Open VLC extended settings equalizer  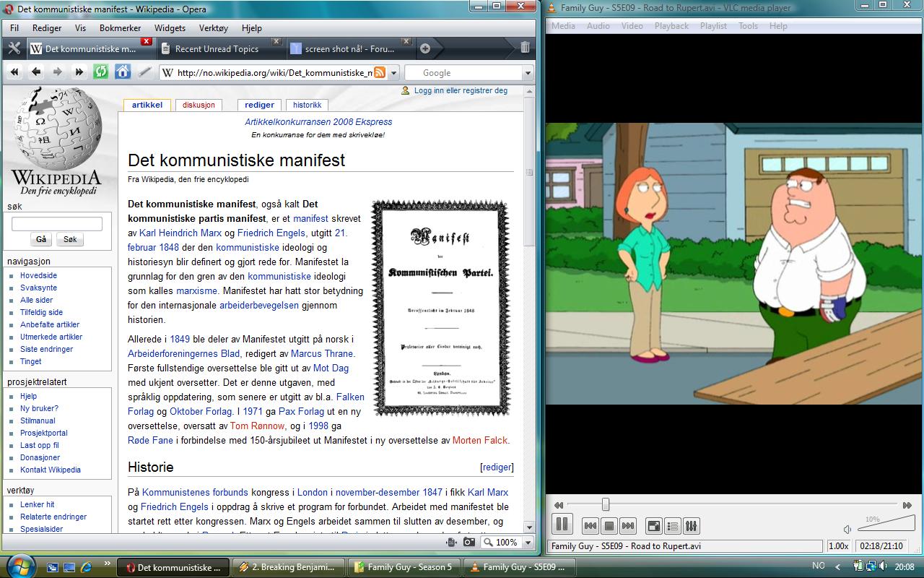pos(691,526)
